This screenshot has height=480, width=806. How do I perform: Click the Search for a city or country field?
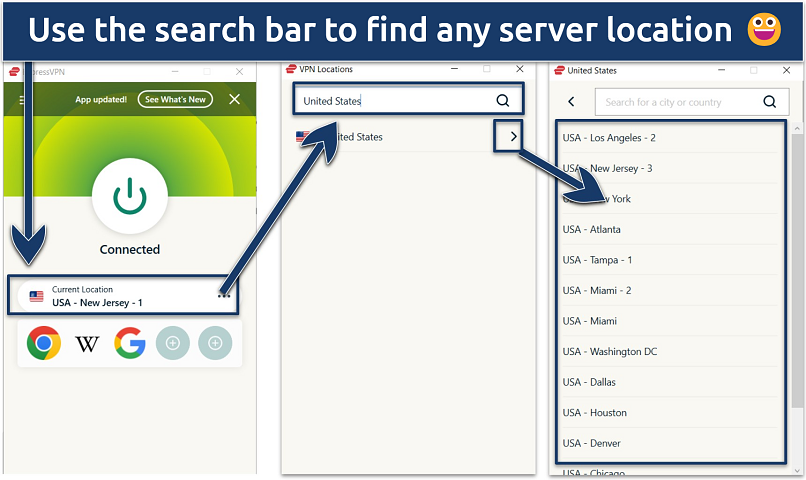click(692, 102)
